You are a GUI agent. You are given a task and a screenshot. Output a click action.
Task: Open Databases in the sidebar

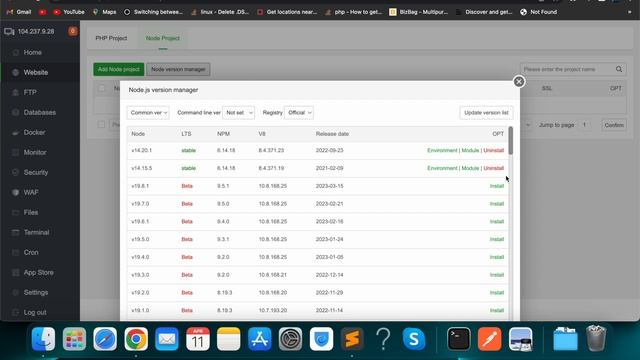tap(40, 112)
